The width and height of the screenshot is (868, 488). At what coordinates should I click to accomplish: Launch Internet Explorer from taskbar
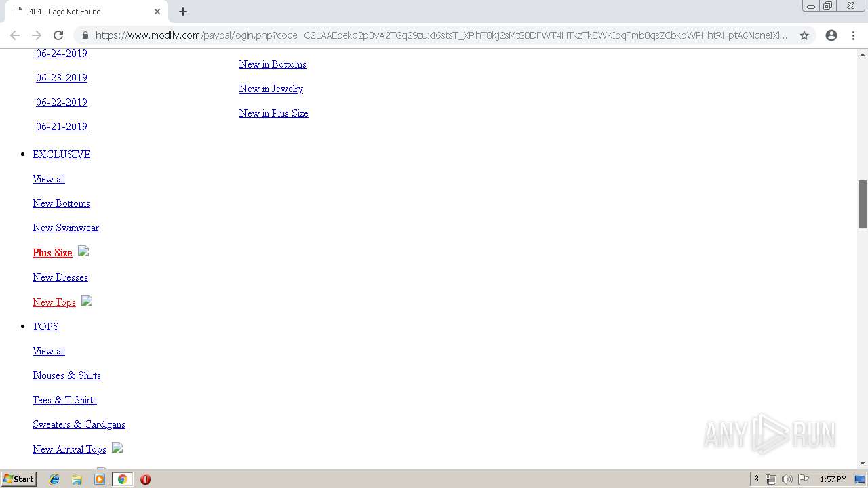pos(54,479)
